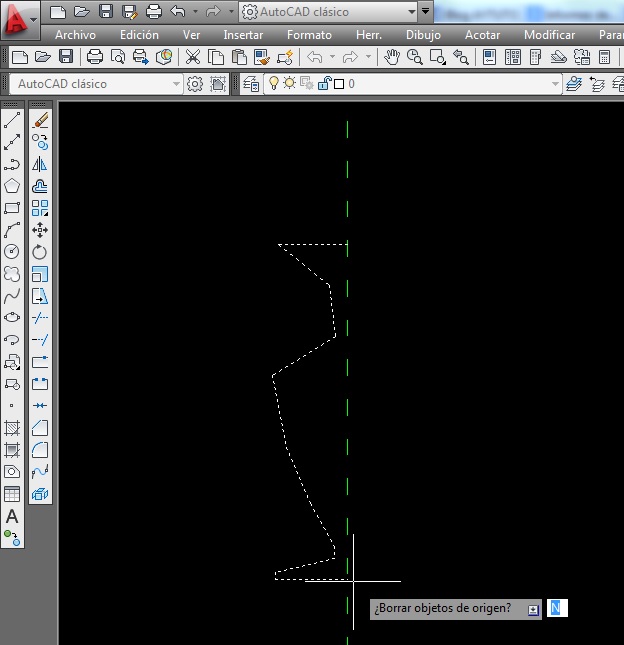This screenshot has width=624, height=645.
Task: Click the quick access Open file button
Action: [x=81, y=12]
